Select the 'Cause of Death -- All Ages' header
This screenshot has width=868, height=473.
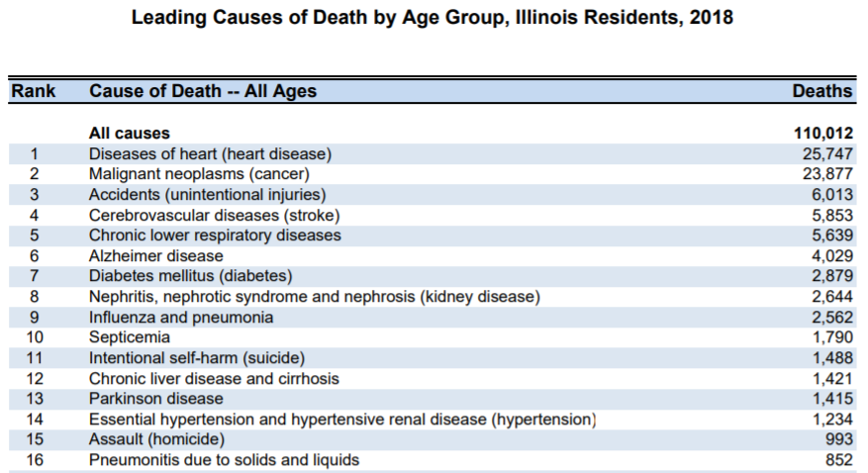coord(203,91)
